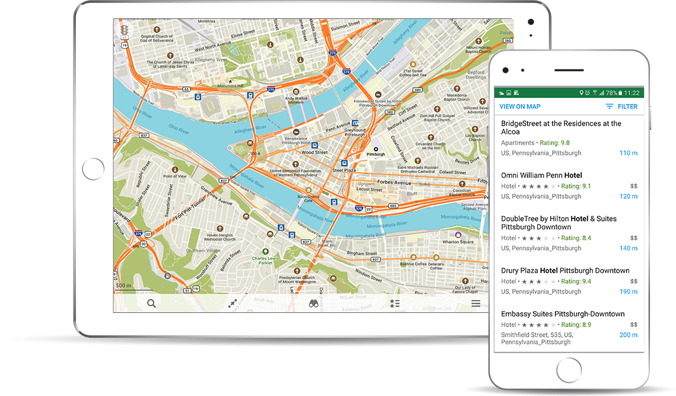Open route planning icon in tablet toolbar

click(232, 303)
